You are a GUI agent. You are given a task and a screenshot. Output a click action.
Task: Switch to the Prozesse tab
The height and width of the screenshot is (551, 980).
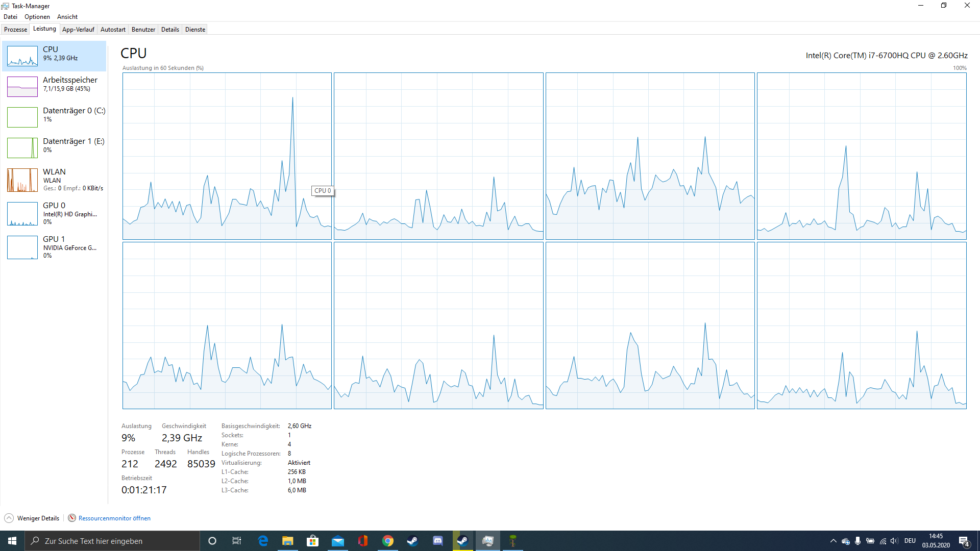(x=15, y=30)
